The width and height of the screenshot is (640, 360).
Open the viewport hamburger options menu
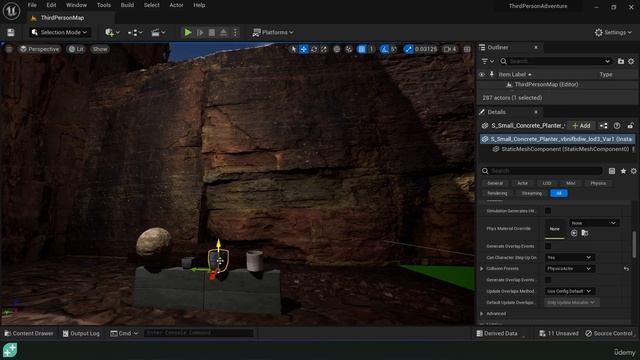point(9,49)
